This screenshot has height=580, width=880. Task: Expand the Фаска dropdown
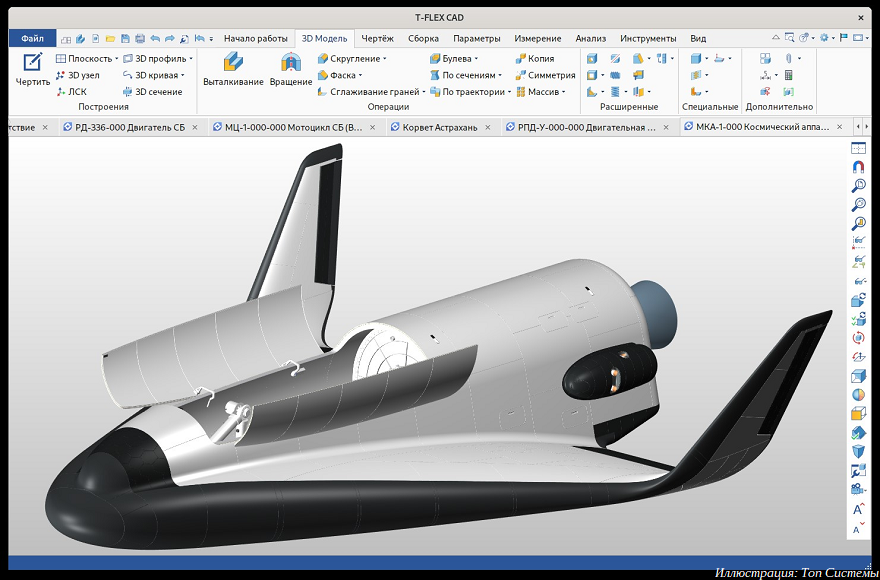click(360, 75)
